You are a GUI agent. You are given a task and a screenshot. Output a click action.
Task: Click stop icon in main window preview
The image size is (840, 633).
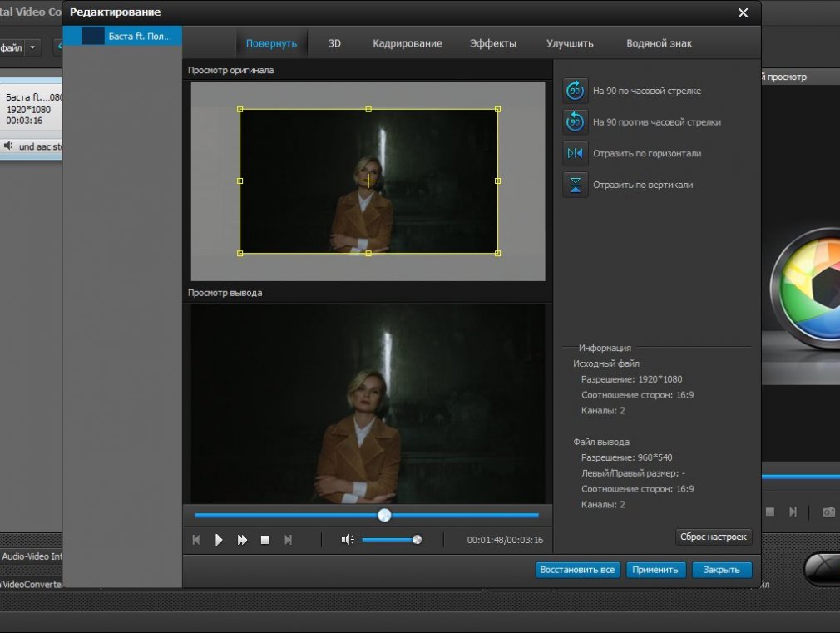point(770,512)
